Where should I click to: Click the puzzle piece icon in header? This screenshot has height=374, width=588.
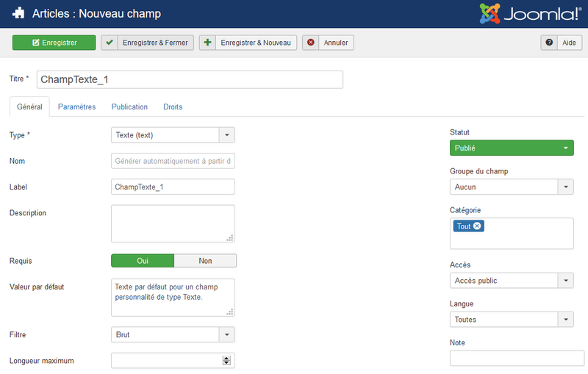click(x=18, y=13)
